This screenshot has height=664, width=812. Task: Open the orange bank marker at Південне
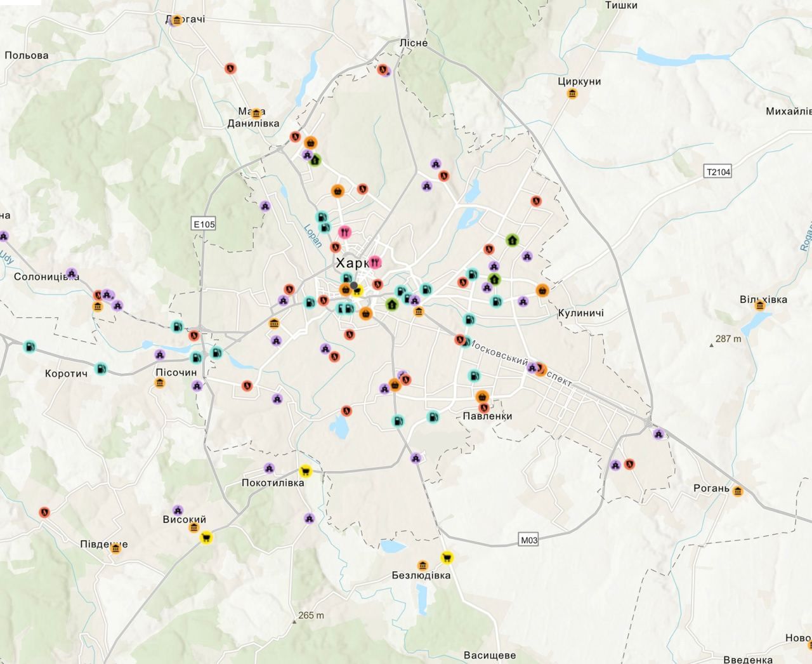point(115,548)
